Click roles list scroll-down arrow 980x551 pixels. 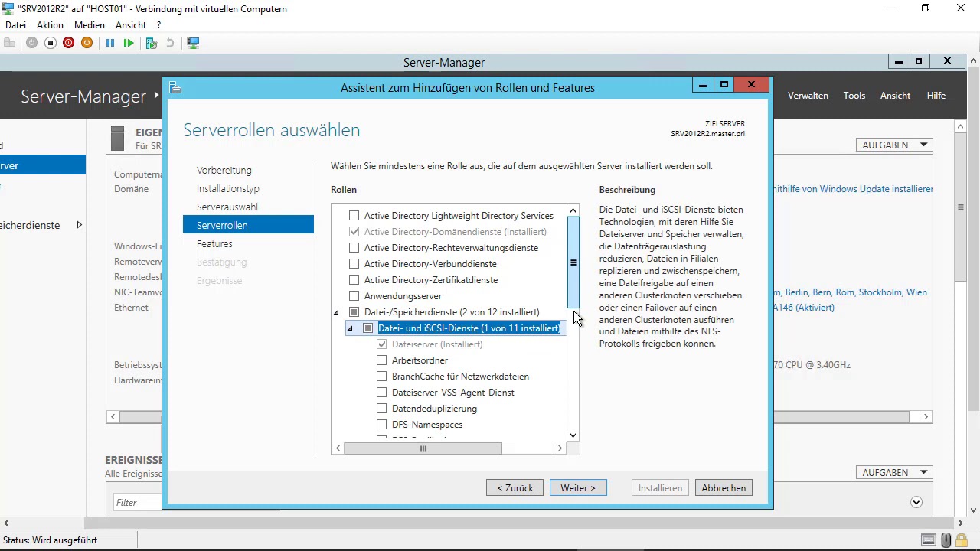pos(573,435)
